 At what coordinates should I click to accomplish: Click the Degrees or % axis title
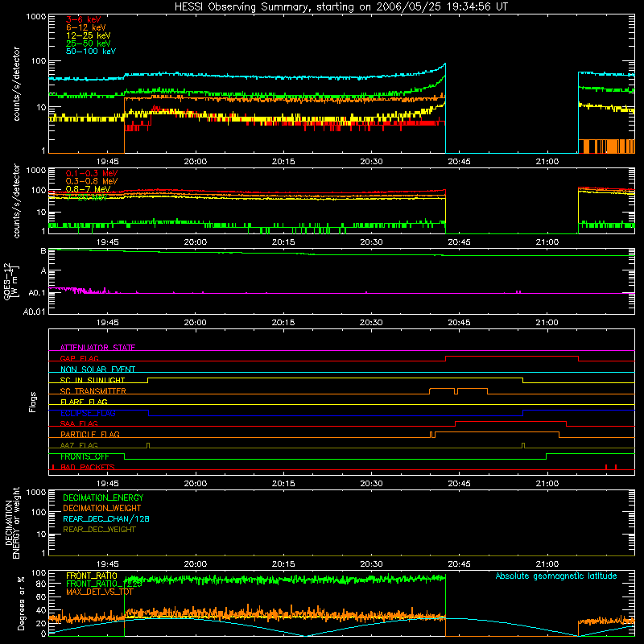(x=21, y=603)
